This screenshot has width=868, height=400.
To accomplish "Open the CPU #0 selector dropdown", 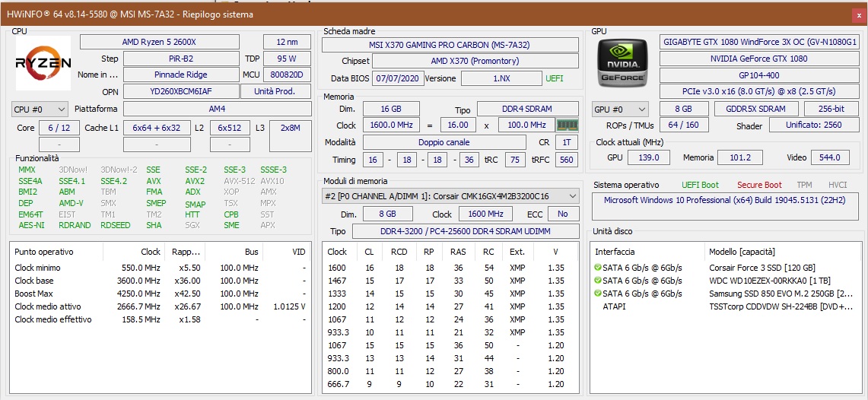I will tap(40, 109).
